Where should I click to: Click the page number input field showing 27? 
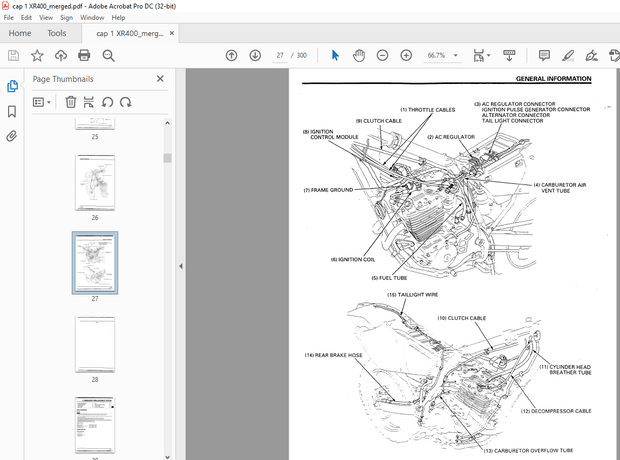[x=280, y=55]
